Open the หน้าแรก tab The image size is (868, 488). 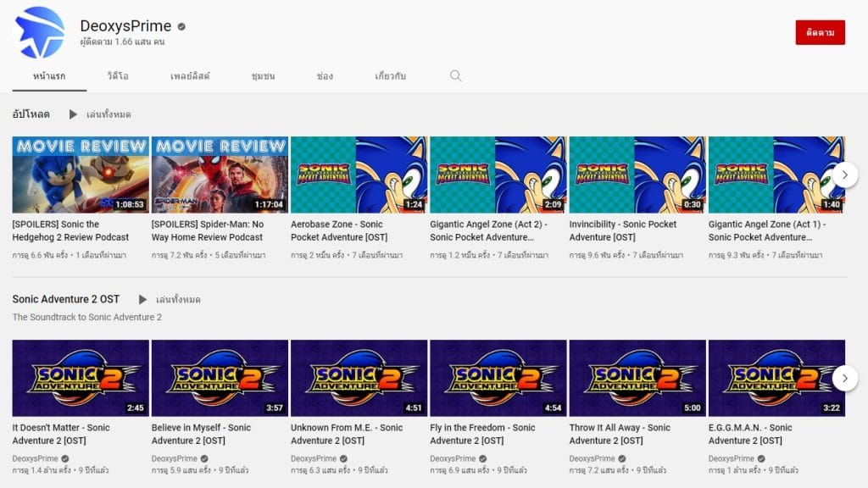49,75
